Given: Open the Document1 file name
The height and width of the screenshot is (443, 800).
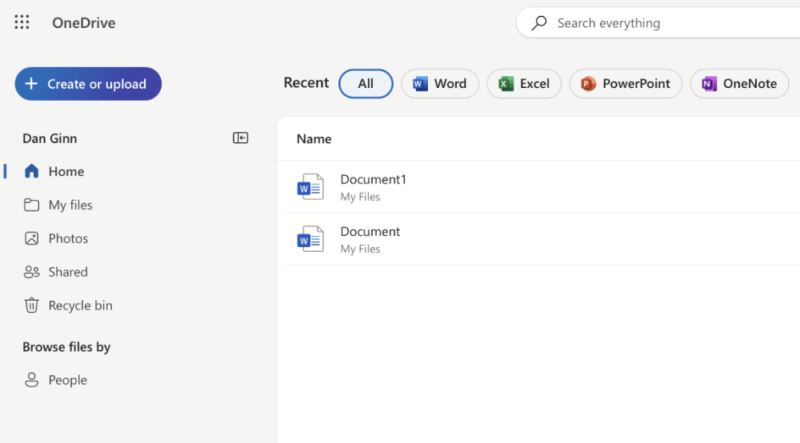Looking at the screenshot, I should click(373, 180).
